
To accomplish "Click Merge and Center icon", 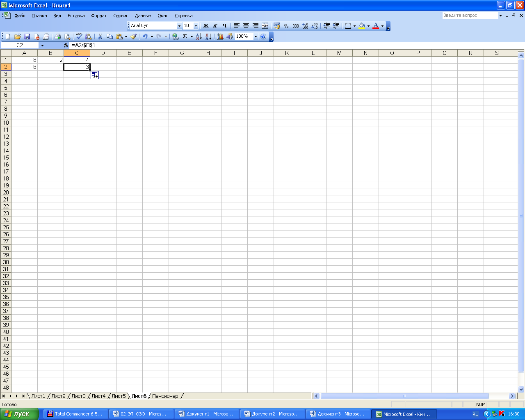I will pos(265,26).
